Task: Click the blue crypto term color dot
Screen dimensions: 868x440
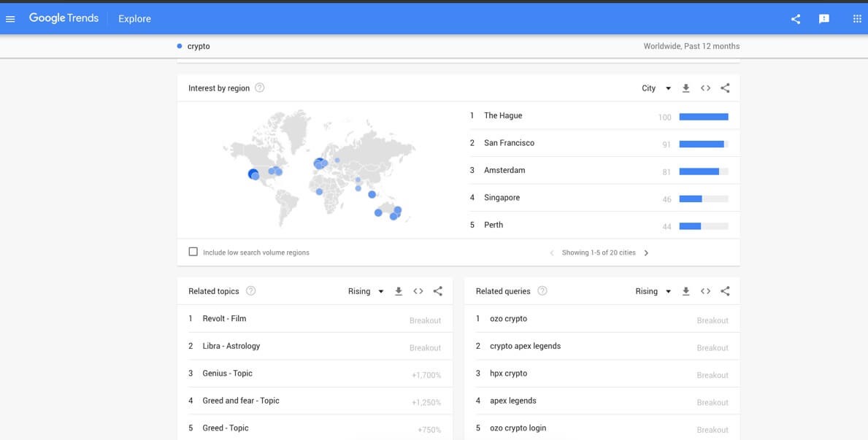Action: click(x=180, y=46)
